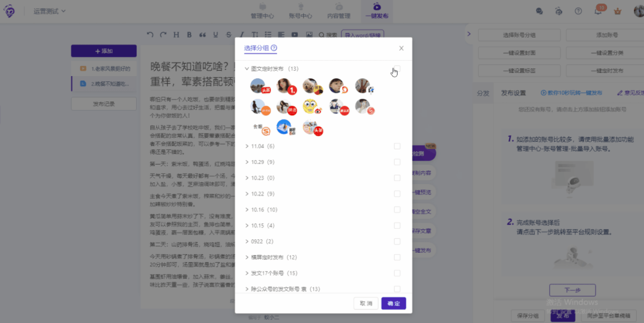Open the header help question mark icon
The height and width of the screenshot is (323, 644).
579,11
